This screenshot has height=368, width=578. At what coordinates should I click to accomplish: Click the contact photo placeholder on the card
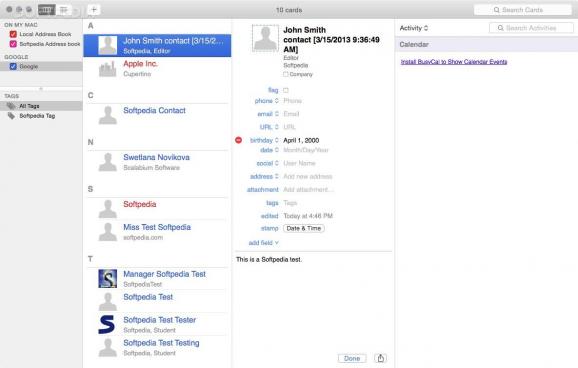[265, 38]
